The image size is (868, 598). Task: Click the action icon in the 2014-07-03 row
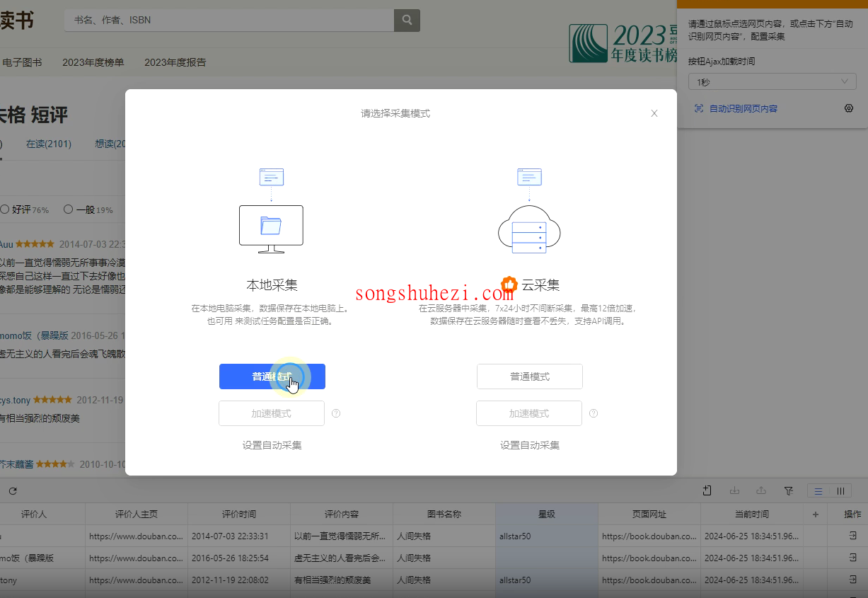point(853,536)
